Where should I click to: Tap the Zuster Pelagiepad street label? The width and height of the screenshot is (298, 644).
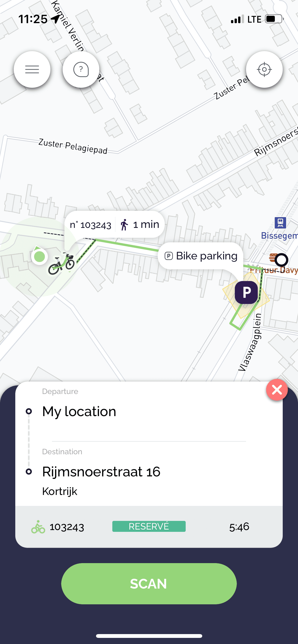[73, 146]
